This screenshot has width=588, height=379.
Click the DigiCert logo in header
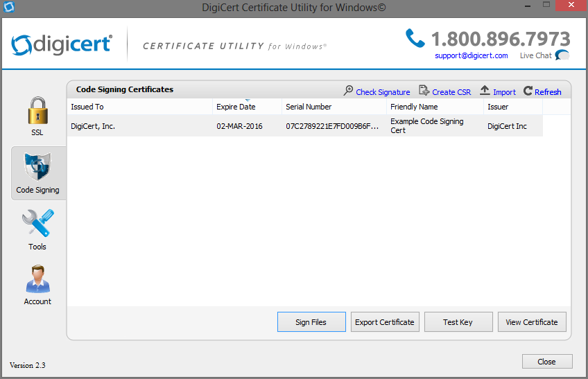tap(62, 44)
